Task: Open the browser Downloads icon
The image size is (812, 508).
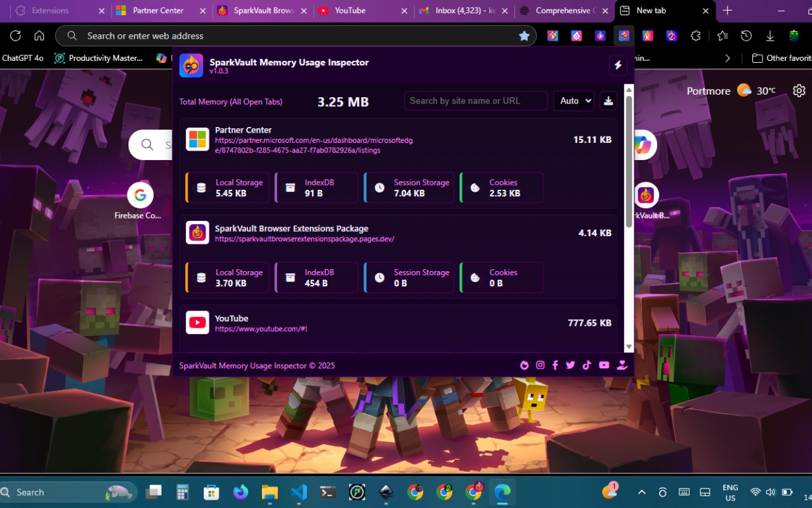Action: tap(770, 36)
